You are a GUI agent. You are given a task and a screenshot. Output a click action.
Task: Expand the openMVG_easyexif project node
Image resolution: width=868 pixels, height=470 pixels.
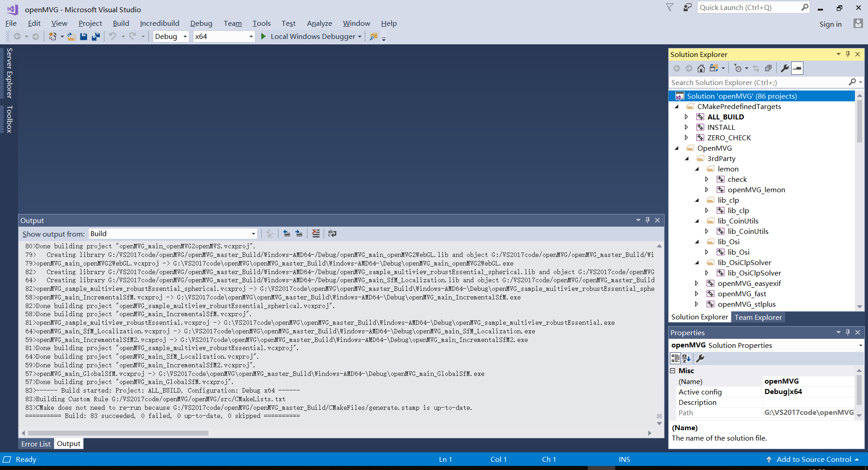coord(696,283)
